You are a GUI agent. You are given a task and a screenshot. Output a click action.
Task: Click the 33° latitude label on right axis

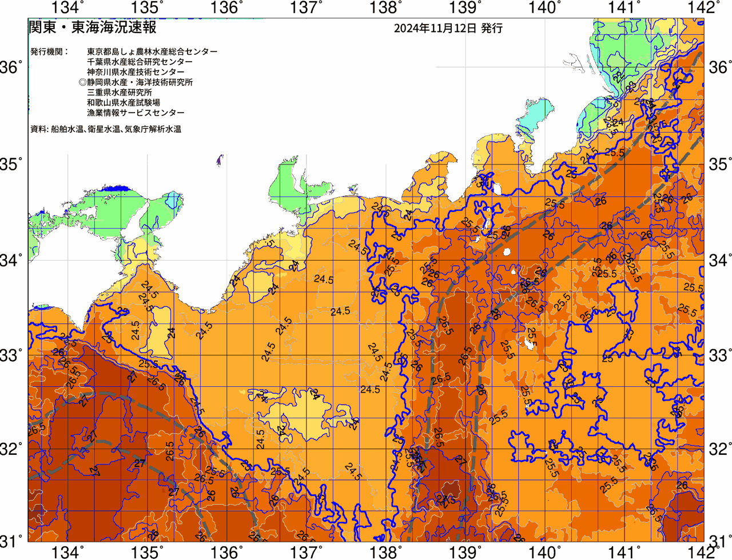click(x=720, y=355)
